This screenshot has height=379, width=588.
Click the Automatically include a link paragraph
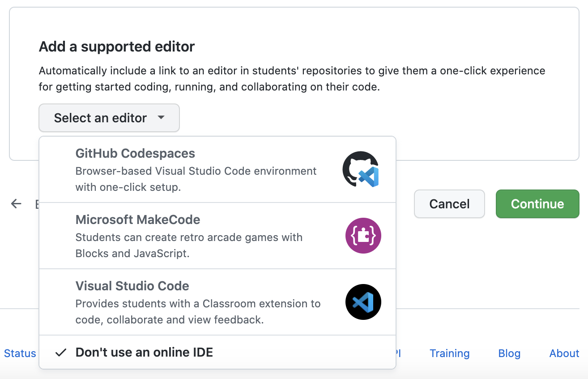coord(292,79)
